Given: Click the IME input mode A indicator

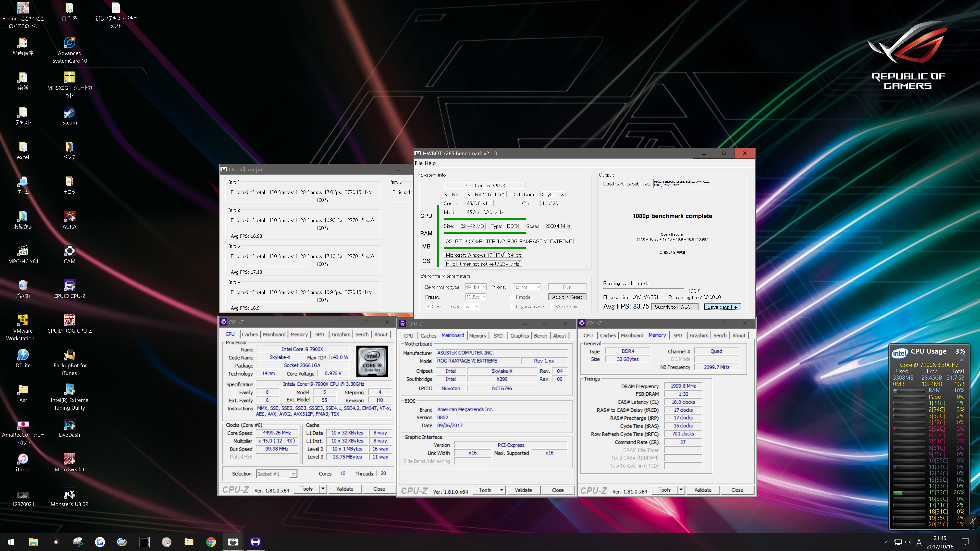Looking at the screenshot, I should tap(919, 542).
